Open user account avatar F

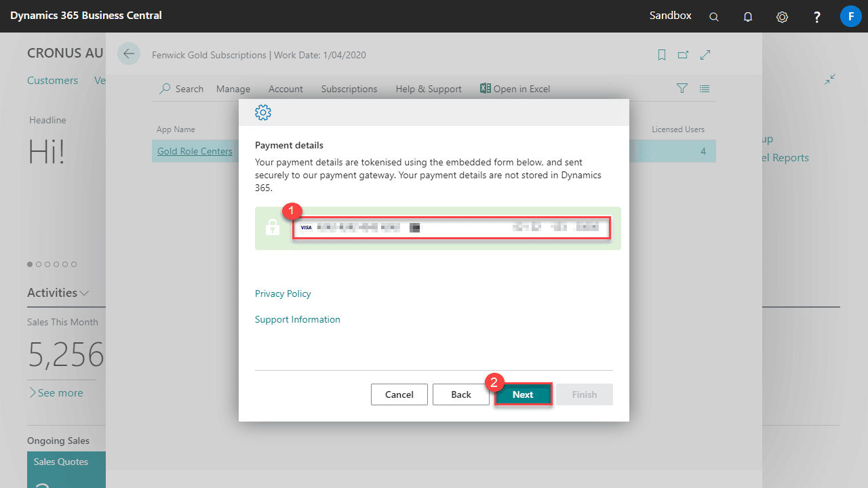pyautogui.click(x=850, y=16)
